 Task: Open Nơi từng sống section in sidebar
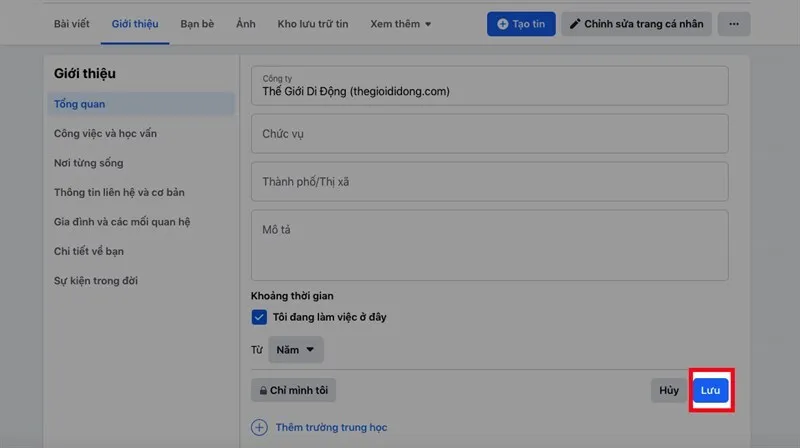click(x=89, y=163)
